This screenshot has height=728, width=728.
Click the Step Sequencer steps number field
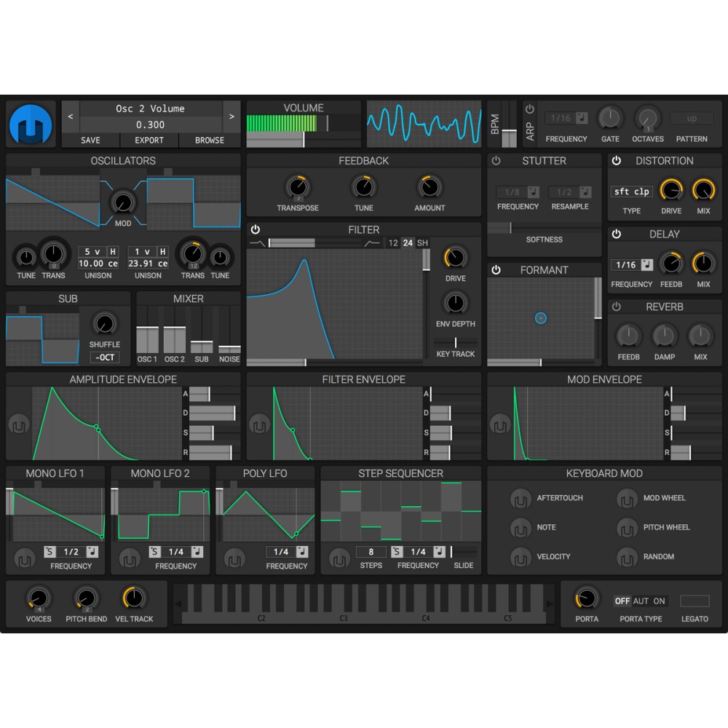[371, 552]
